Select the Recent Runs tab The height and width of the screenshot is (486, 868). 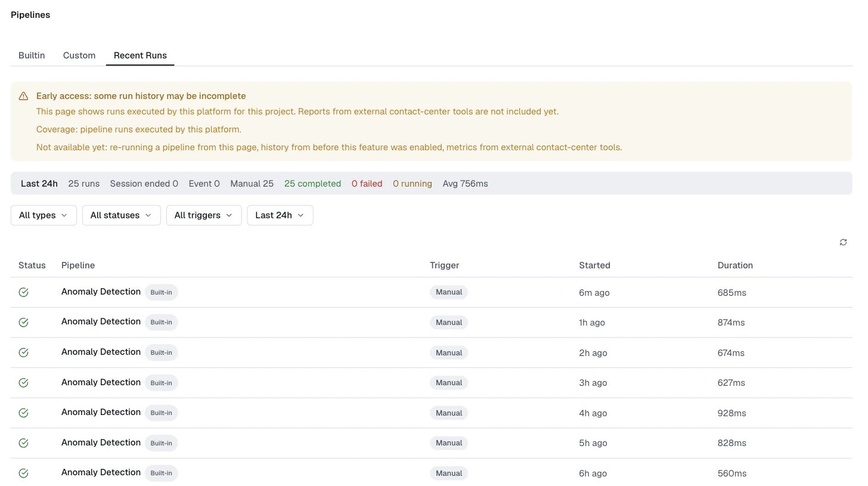(x=140, y=55)
